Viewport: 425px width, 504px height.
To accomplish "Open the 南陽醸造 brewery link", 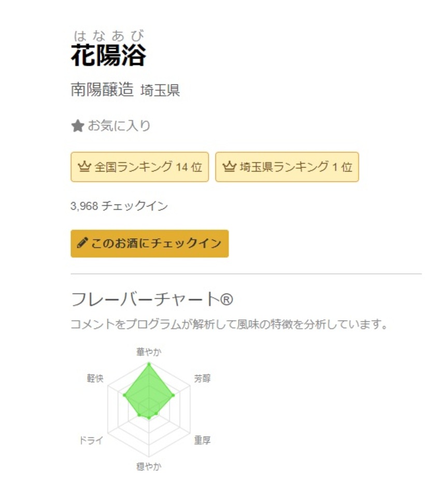I will tap(102, 90).
